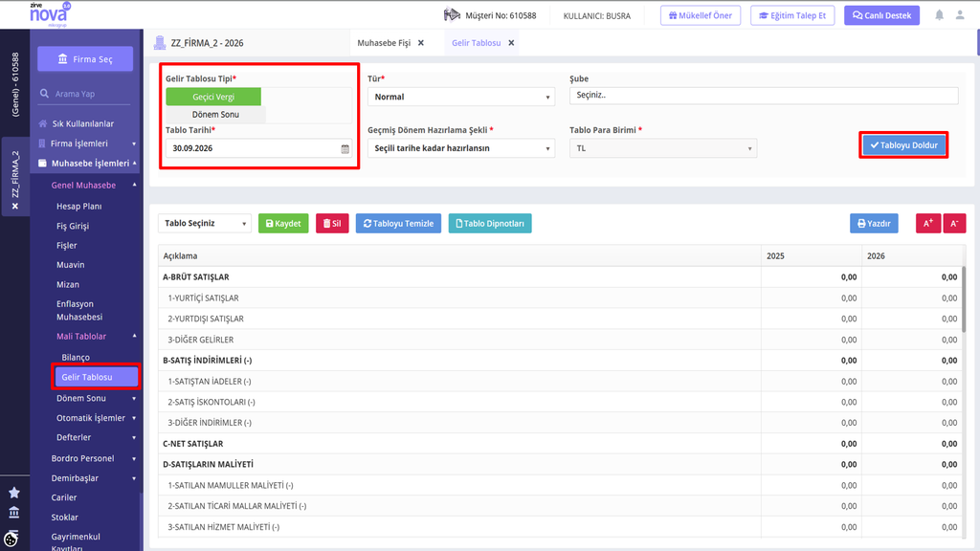The image size is (980, 551).
Task: Open Mizan menu item
Action: coord(68,284)
